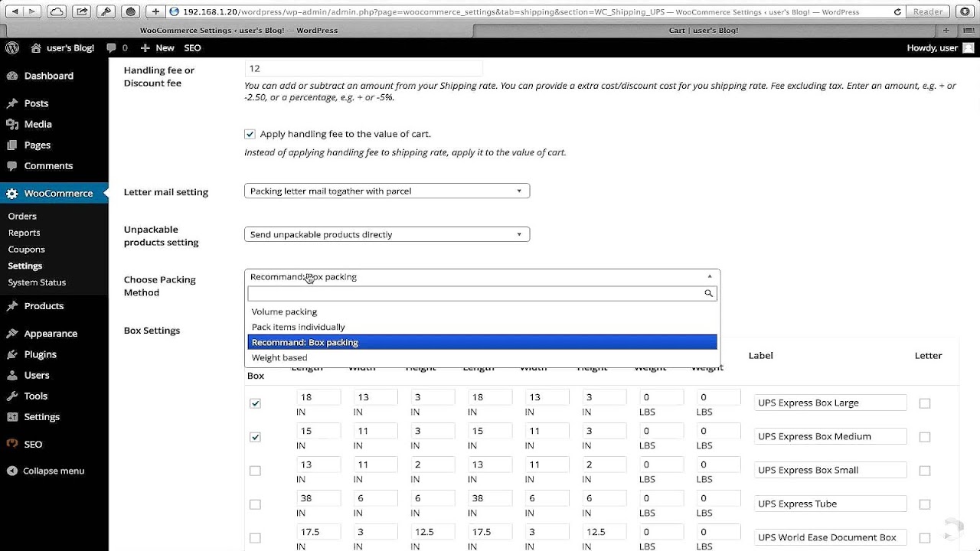Click the Reader button in address bar
The width and height of the screenshot is (980, 551).
(927, 11)
